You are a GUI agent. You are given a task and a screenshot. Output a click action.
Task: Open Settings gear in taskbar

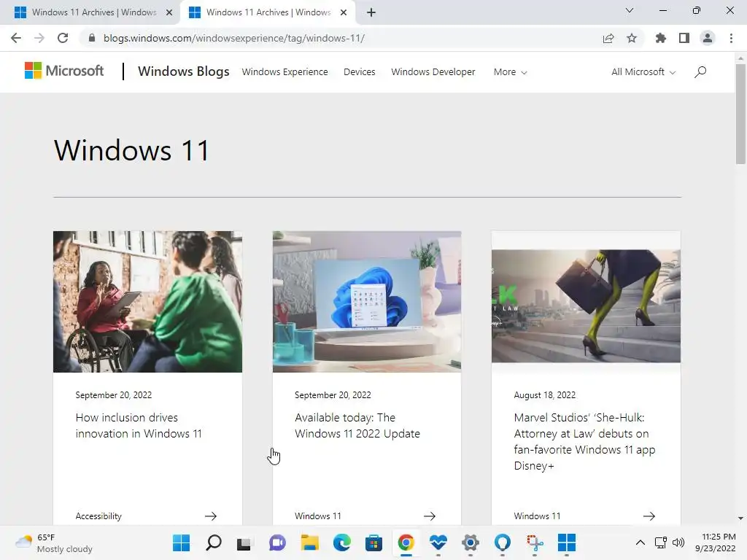[x=471, y=542]
